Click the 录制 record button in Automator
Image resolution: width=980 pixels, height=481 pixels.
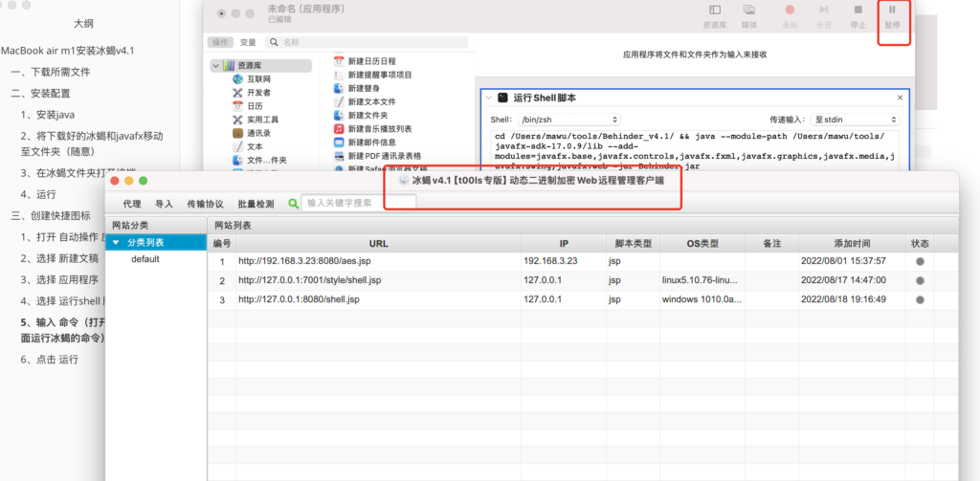pyautogui.click(x=790, y=11)
